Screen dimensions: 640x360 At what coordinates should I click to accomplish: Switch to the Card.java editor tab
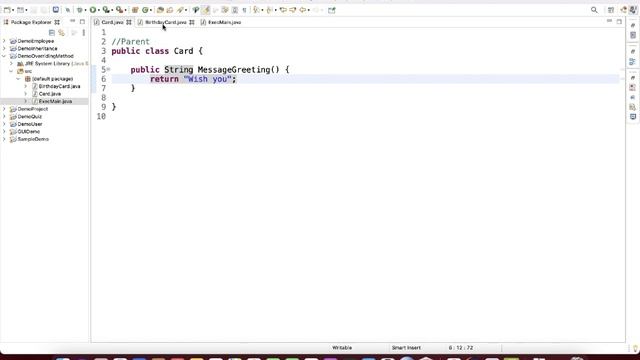[x=112, y=22]
